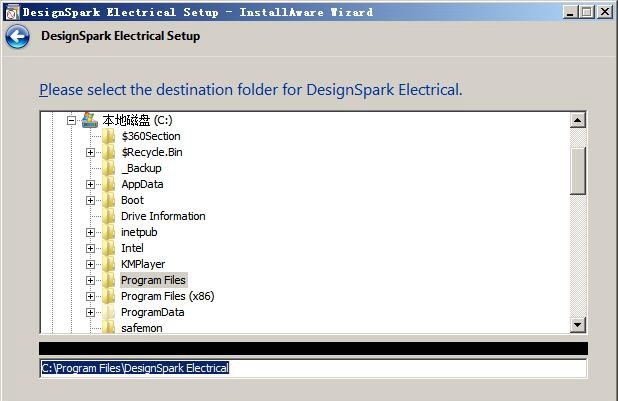Click the local disk C: drive icon
The height and width of the screenshot is (401, 618).
pos(90,120)
